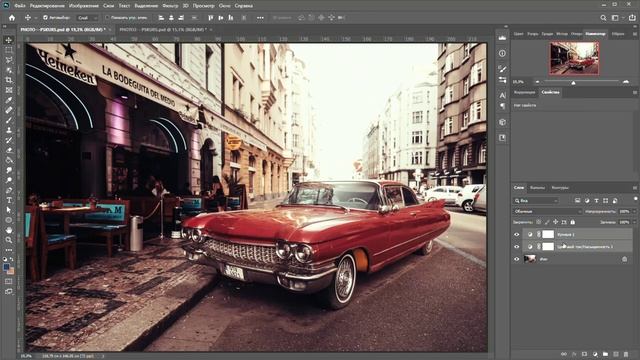Switch to the second PHOTO document tab
Image resolution: width=640 pixels, height=360 pixels.
pos(163,29)
